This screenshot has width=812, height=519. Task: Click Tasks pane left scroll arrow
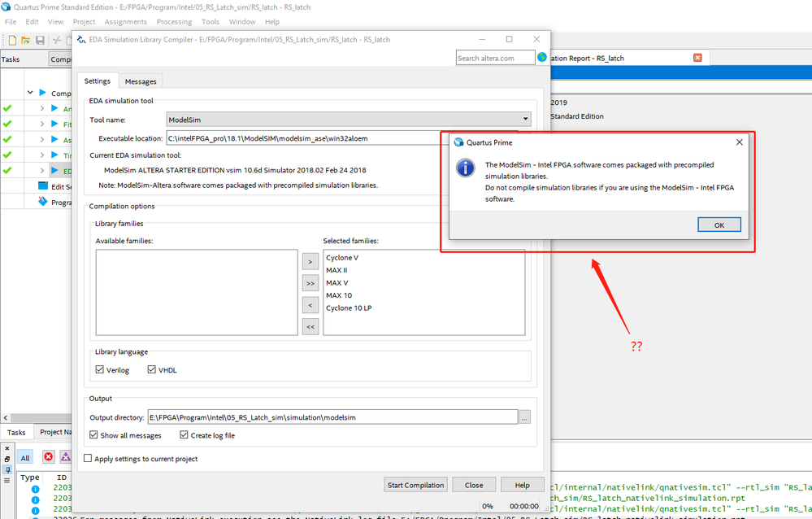tap(5, 417)
